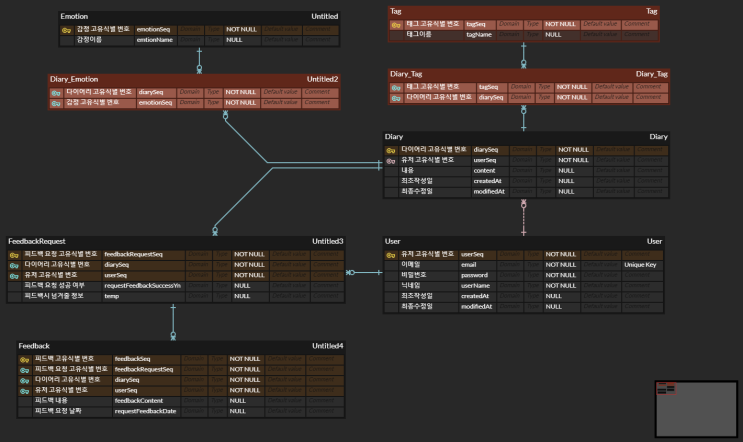Select the relationship line between Emotion and Diary_Emotion

[x=199, y=60]
